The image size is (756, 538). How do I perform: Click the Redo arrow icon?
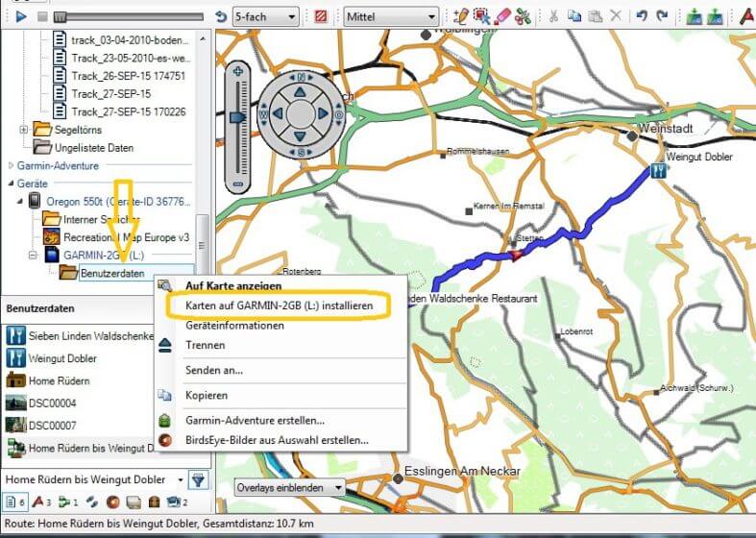663,16
